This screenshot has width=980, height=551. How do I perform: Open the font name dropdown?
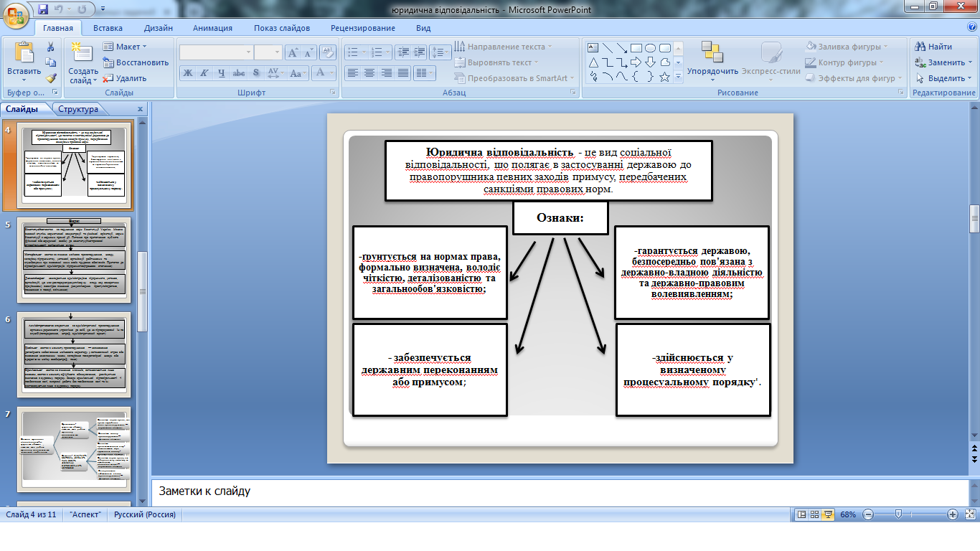click(248, 52)
